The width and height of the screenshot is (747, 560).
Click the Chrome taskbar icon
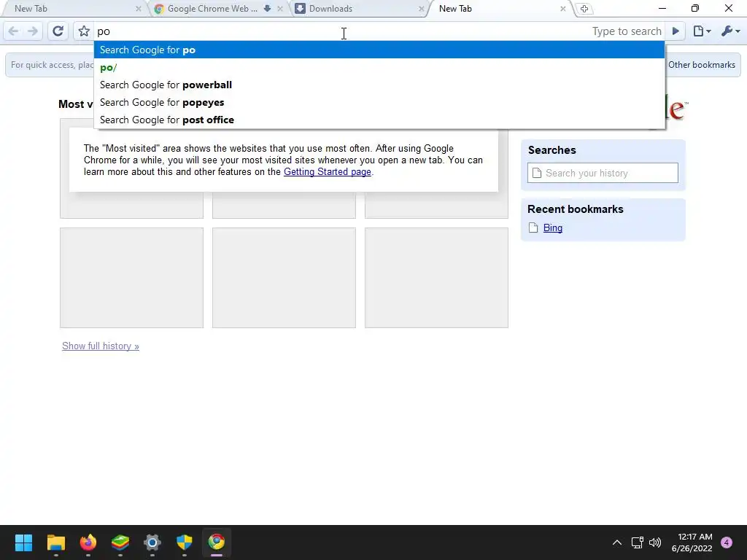(216, 542)
